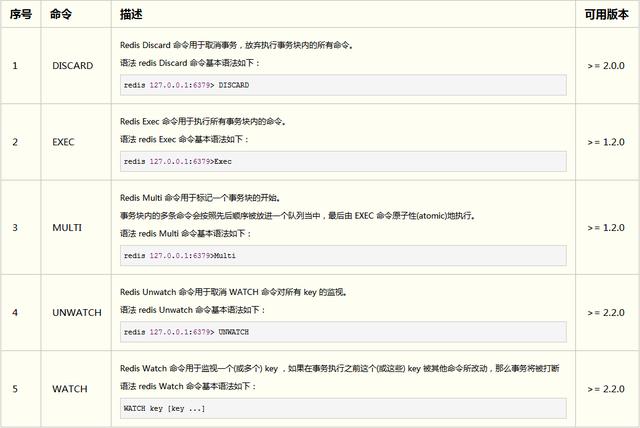This screenshot has height=428, width=640.
Task: Click the '>= 1.2.0' version for EXEC
Action: click(606, 142)
